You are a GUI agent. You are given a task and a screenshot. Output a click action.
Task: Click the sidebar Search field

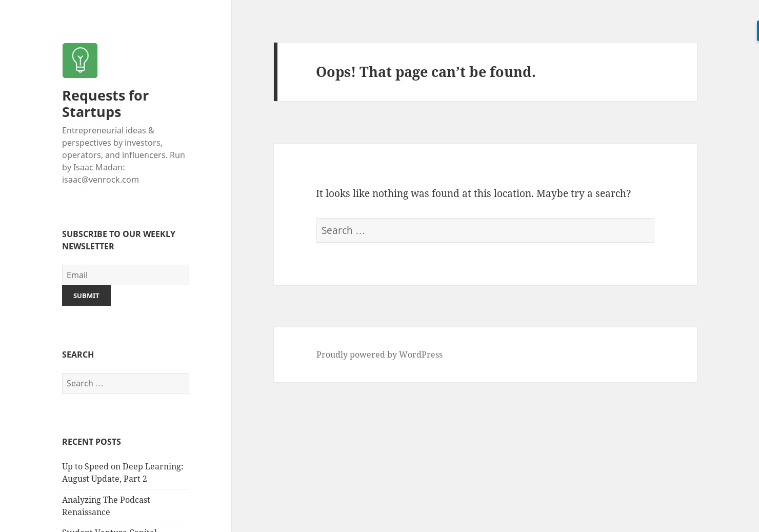point(125,383)
